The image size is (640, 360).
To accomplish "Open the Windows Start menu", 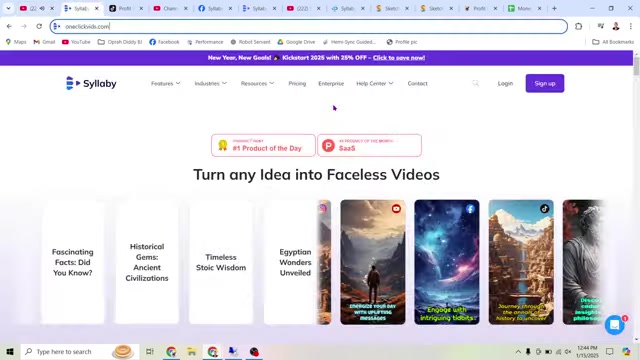I will pyautogui.click(x=10, y=351).
